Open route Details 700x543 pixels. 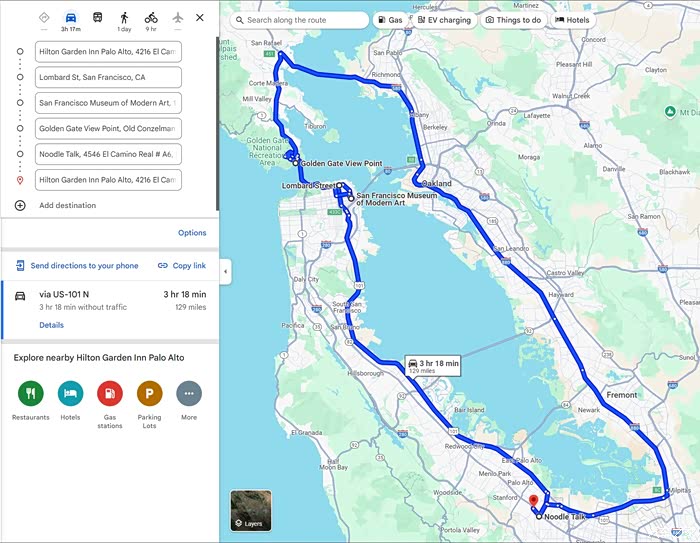click(x=51, y=325)
